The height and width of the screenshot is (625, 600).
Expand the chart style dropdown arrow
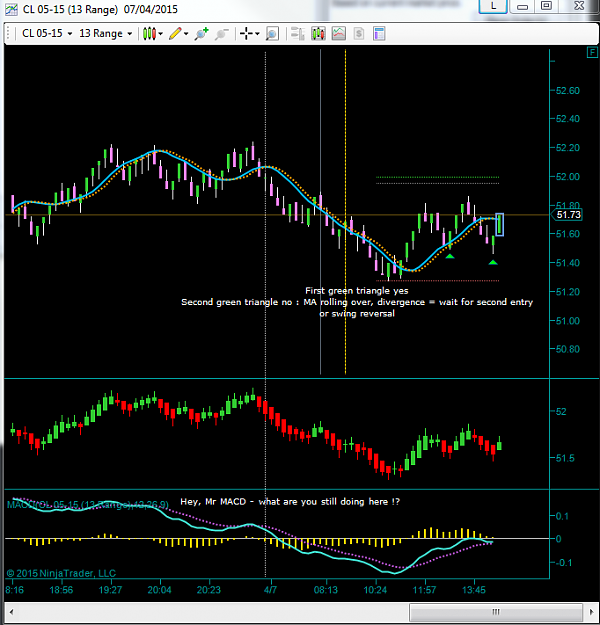[161, 34]
